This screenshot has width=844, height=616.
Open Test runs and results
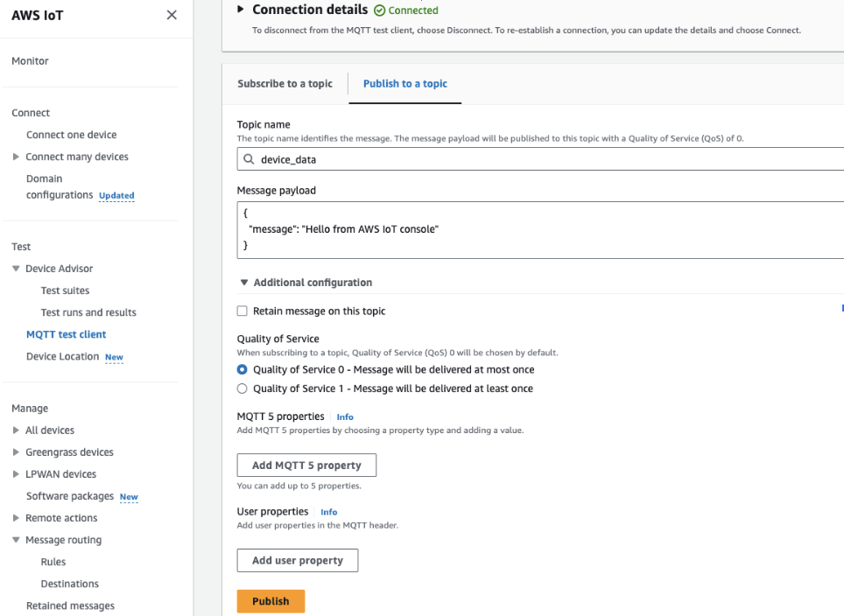[88, 312]
